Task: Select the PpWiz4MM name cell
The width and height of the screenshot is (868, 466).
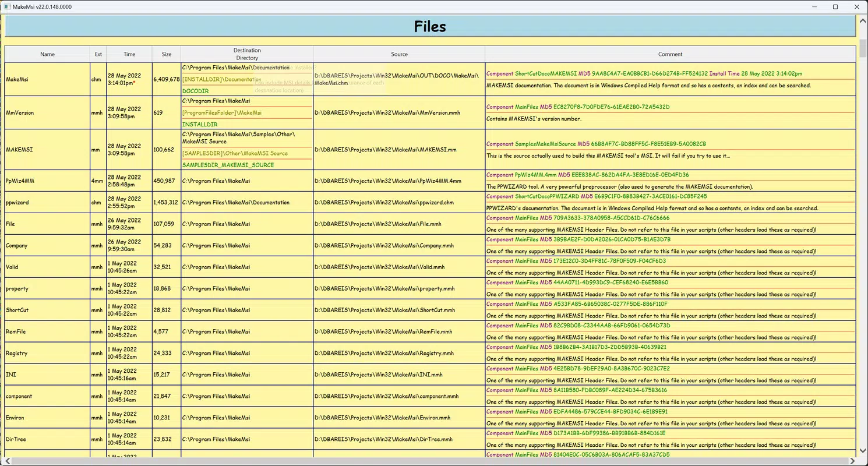Action: point(47,181)
